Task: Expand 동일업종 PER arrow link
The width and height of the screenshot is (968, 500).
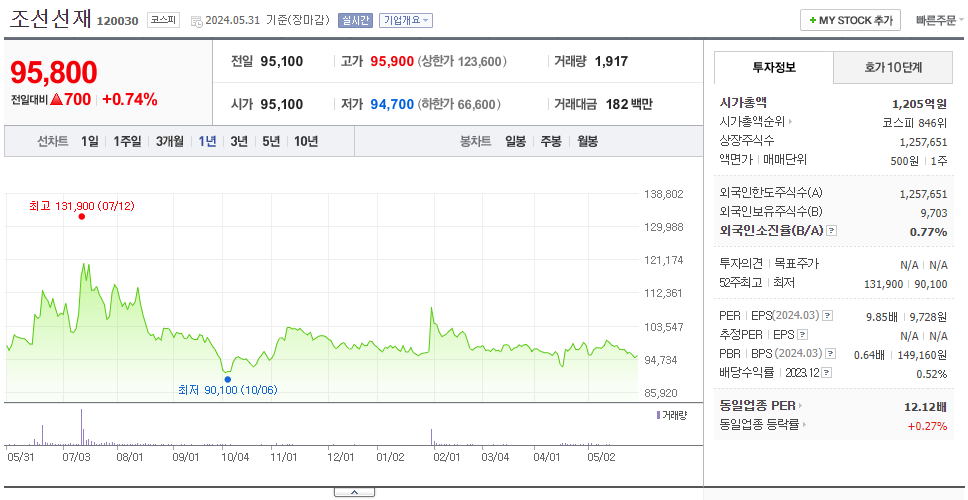Action: [x=800, y=406]
